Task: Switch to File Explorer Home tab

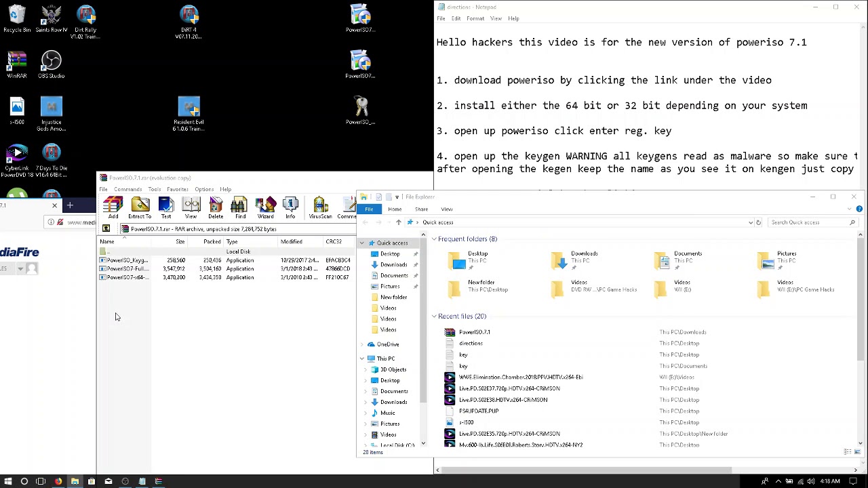Action: [395, 209]
